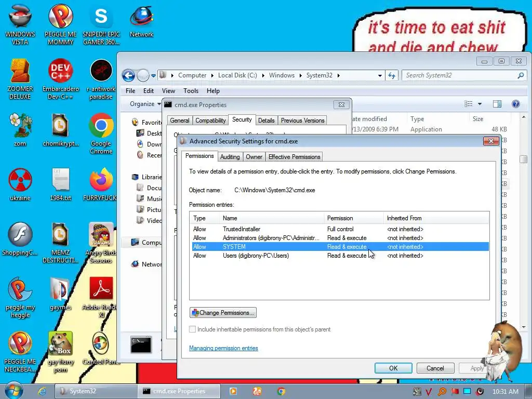Open the ZOOMER DELUXE desktop icon
Viewport: 532px width, 399px height.
(x=20, y=79)
